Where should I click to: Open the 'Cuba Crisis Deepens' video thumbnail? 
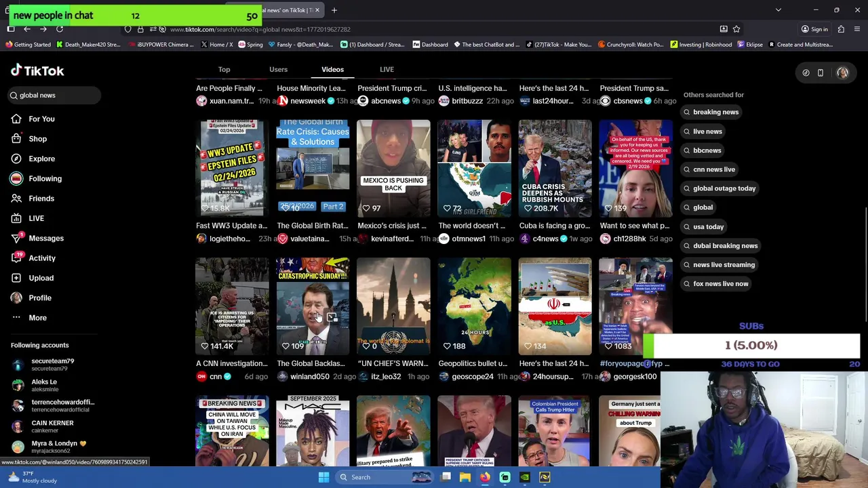[555, 168]
